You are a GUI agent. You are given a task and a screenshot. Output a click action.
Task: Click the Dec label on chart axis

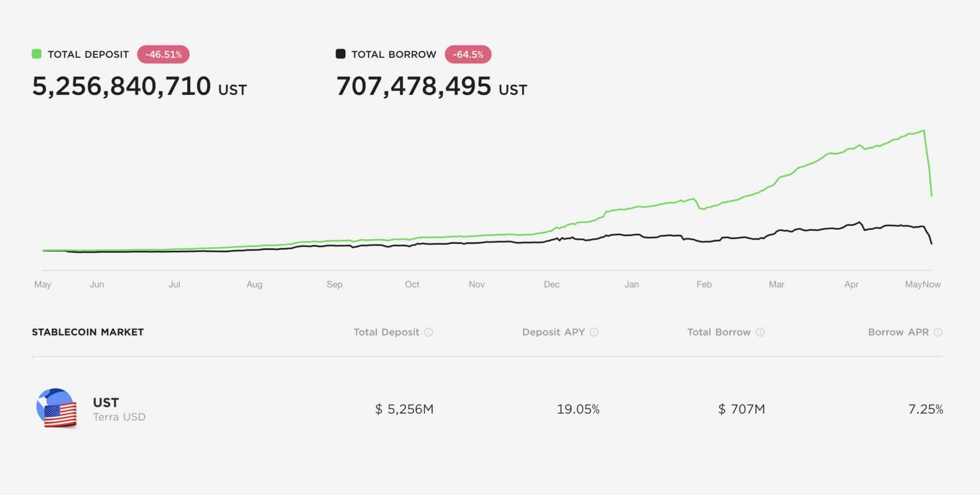coord(551,284)
